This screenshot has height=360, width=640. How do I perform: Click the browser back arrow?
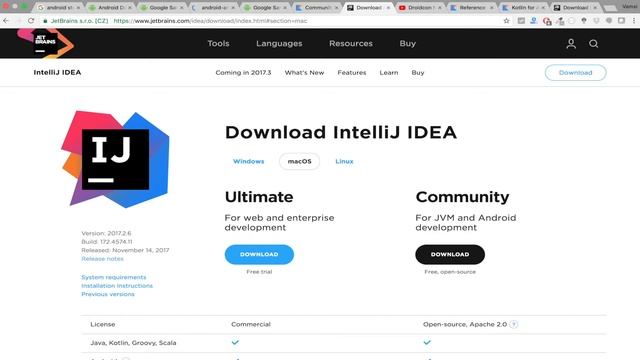[x=6, y=20]
